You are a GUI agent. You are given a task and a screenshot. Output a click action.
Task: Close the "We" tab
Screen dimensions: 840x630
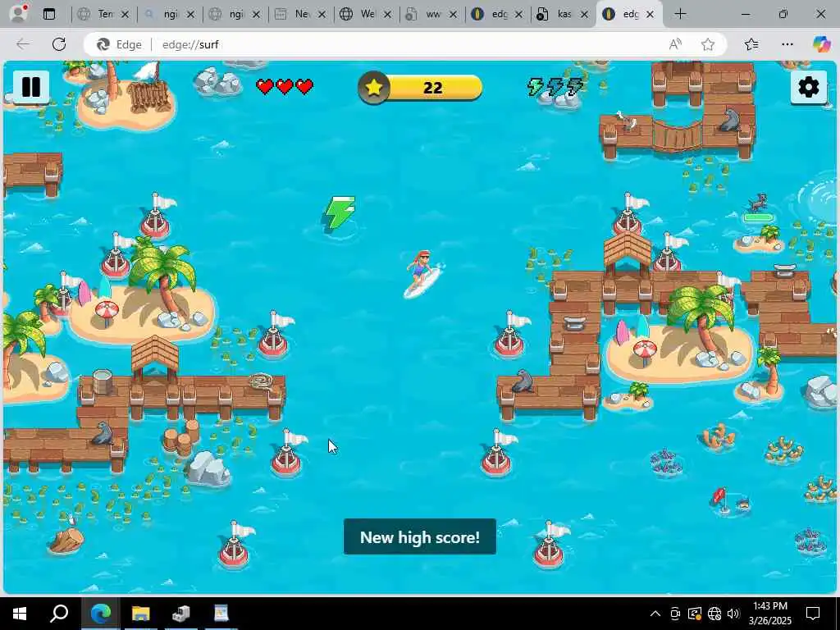tap(387, 15)
